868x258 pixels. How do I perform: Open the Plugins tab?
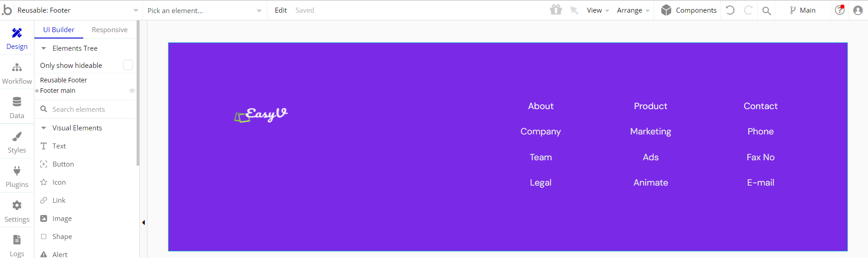[17, 177]
